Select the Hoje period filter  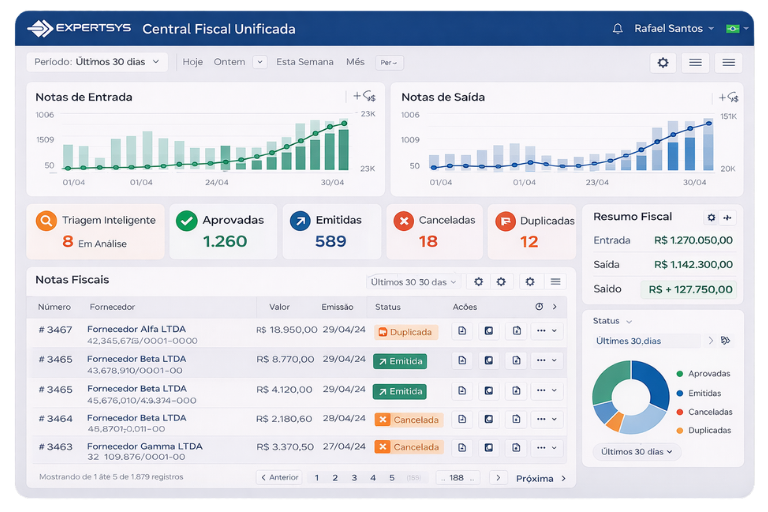point(192,62)
